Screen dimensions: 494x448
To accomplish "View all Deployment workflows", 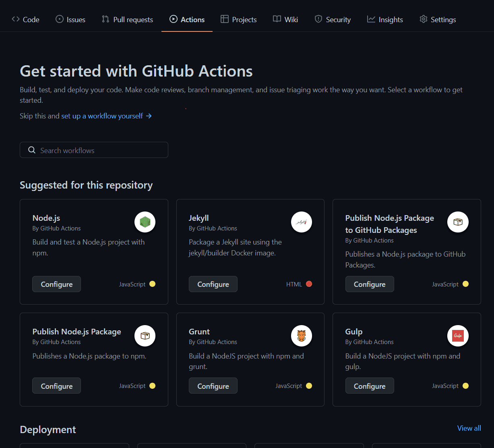I will pyautogui.click(x=469, y=428).
